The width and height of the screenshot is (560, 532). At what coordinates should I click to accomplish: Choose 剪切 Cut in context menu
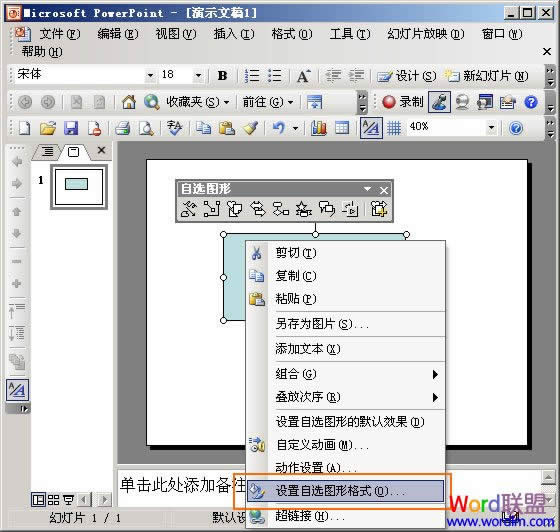pos(345,253)
